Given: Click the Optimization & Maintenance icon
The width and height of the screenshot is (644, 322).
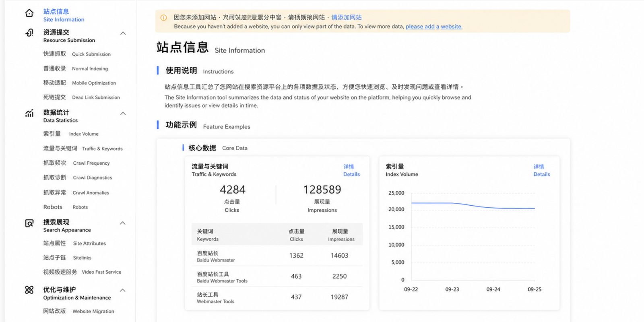Looking at the screenshot, I should 29,290.
